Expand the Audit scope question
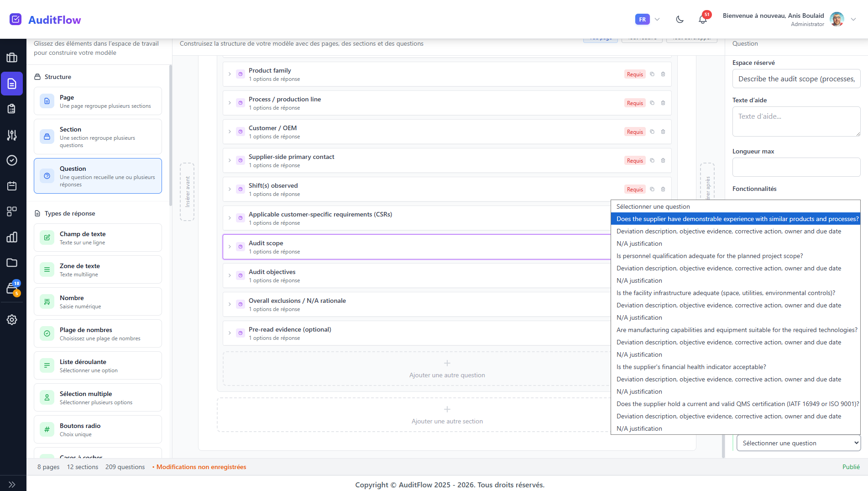Image resolution: width=868 pixels, height=491 pixels. click(230, 247)
